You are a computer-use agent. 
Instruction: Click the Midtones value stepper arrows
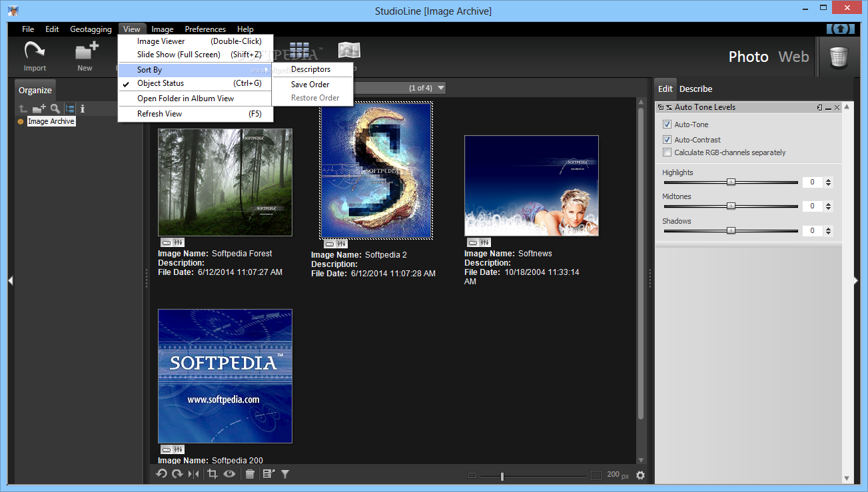click(x=828, y=206)
